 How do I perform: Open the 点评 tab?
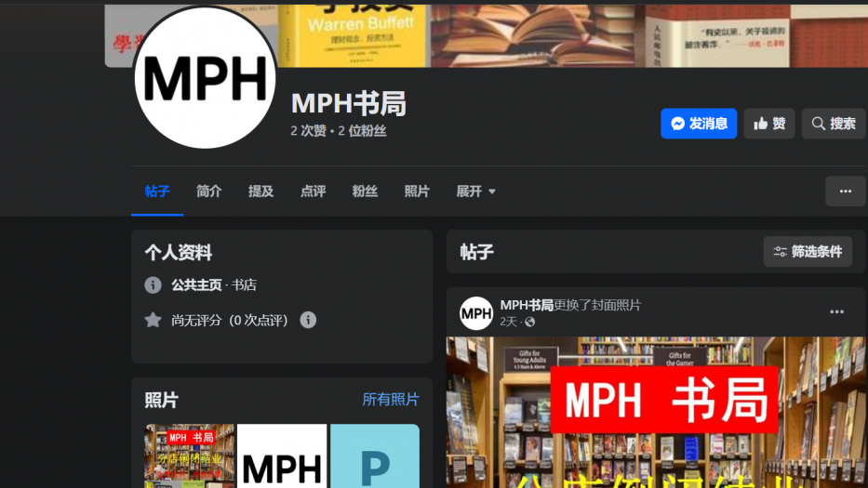(313, 191)
